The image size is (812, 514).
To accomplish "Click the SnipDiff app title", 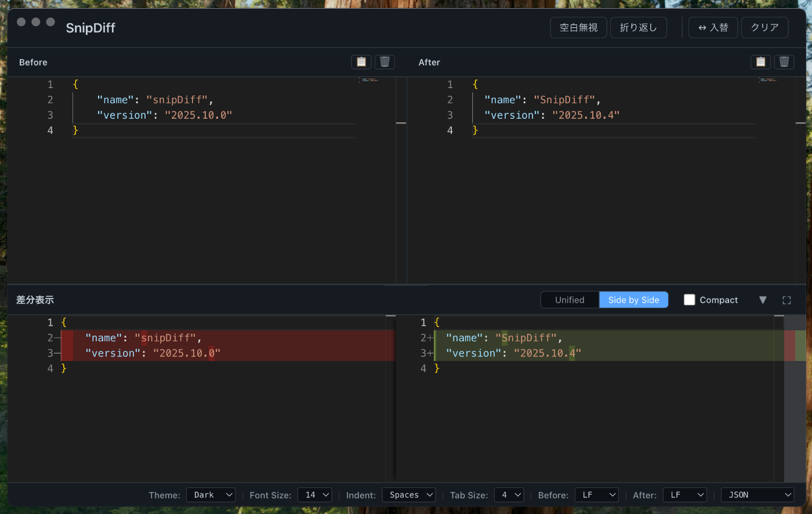I will coord(90,28).
